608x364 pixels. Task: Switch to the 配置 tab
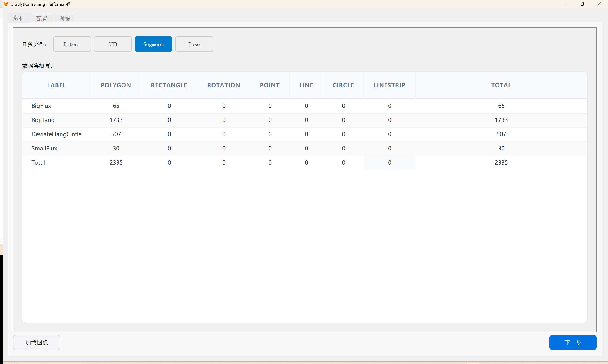click(x=42, y=18)
